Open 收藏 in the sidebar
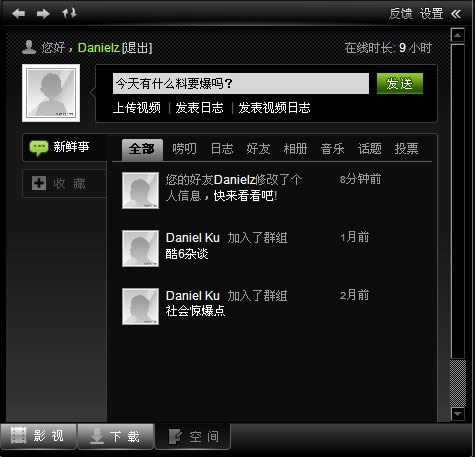 point(65,183)
